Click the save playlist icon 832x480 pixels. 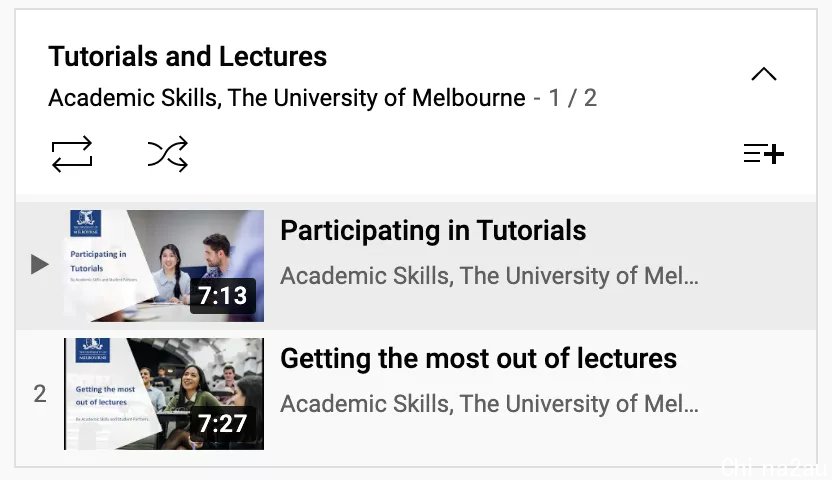tap(764, 154)
